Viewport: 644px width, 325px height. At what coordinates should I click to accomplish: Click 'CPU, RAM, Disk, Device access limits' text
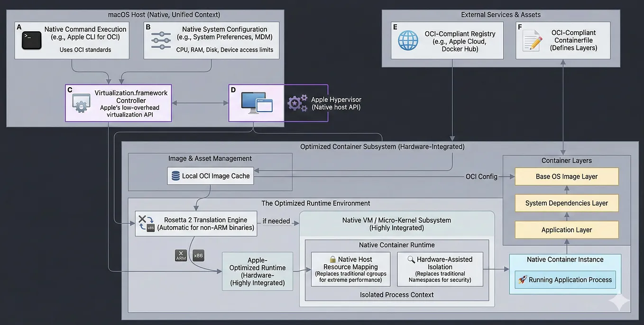[225, 50]
